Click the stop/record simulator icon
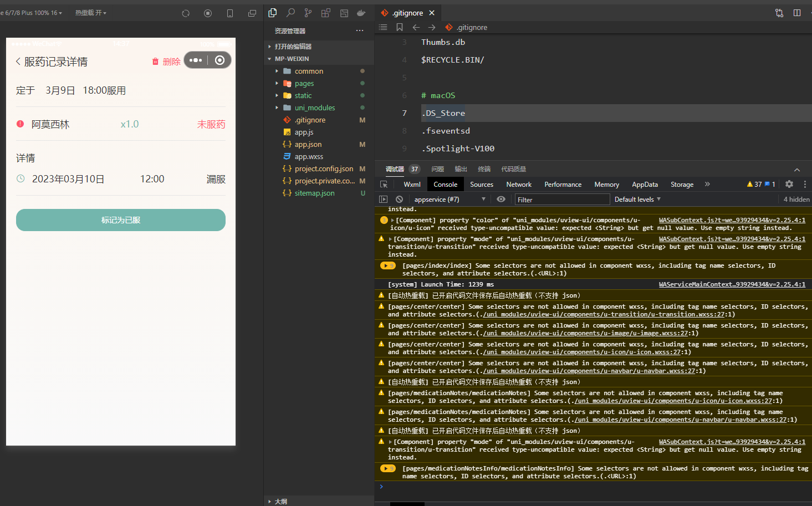 tap(208, 13)
